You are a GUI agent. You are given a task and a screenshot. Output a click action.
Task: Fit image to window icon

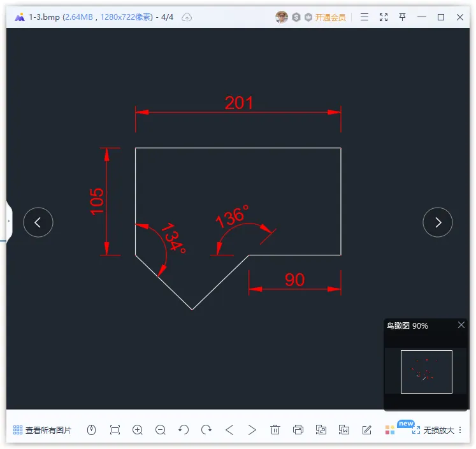point(115,430)
